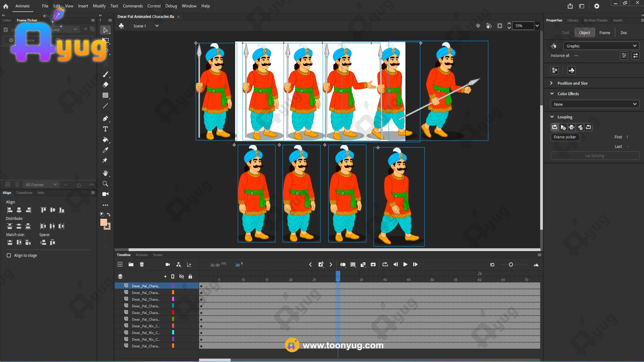The height and width of the screenshot is (362, 644).
Task: Play the timeline animation
Action: (405, 264)
